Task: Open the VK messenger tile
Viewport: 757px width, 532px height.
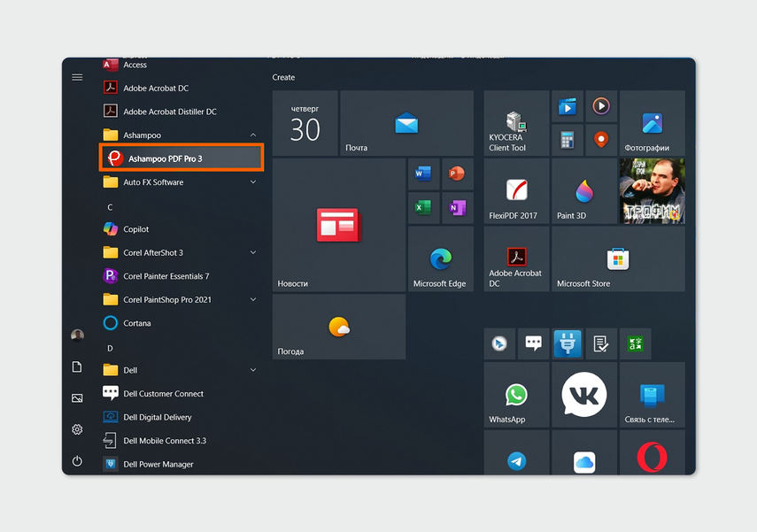Action: click(x=583, y=395)
